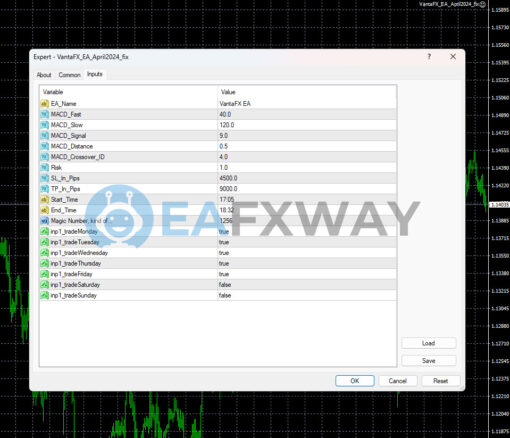
Task: Open the inp1_tradeSunday value dropdown
Action: coord(307,296)
